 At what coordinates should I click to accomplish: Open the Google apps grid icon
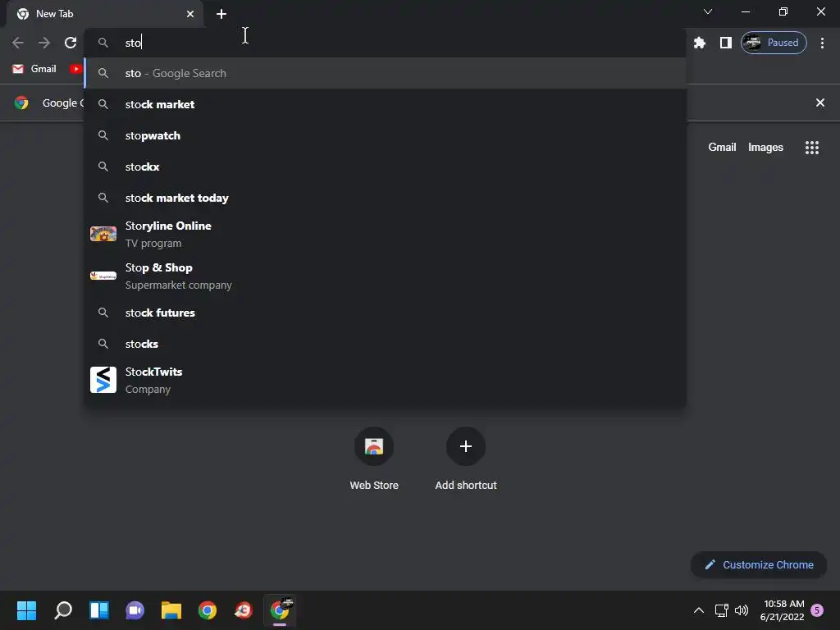(811, 148)
